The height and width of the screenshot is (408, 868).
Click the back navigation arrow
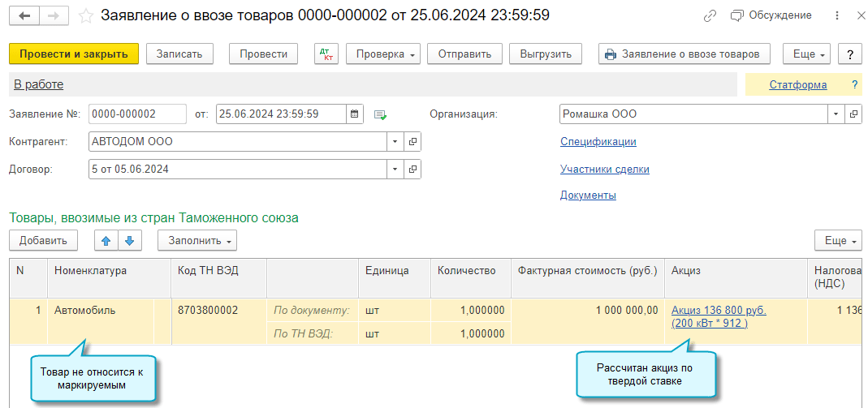click(24, 15)
